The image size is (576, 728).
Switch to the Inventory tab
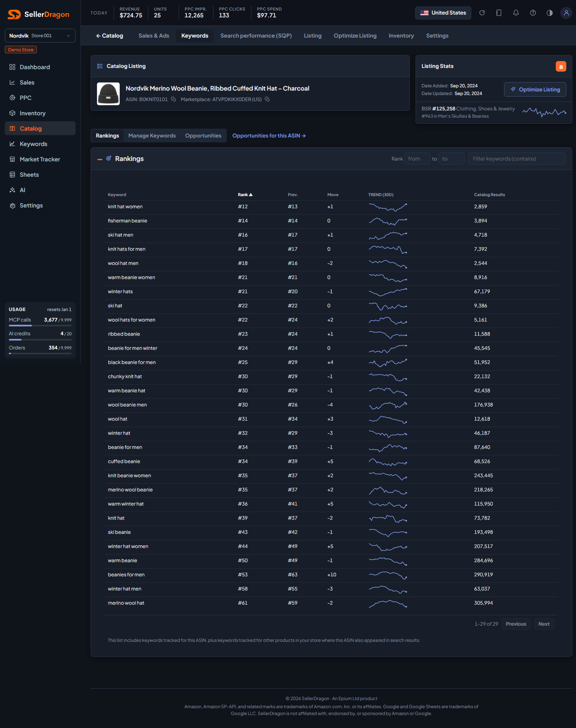401,36
